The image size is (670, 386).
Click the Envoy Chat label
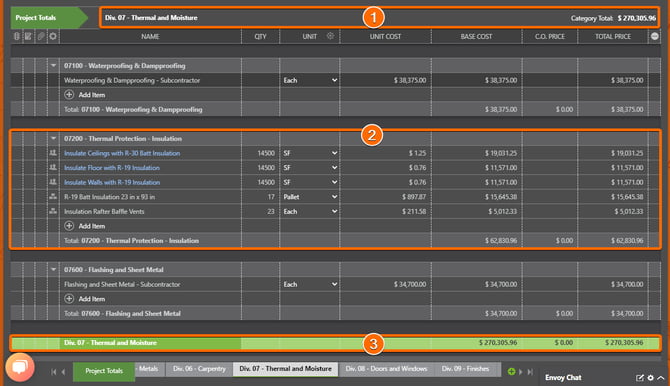563,377
